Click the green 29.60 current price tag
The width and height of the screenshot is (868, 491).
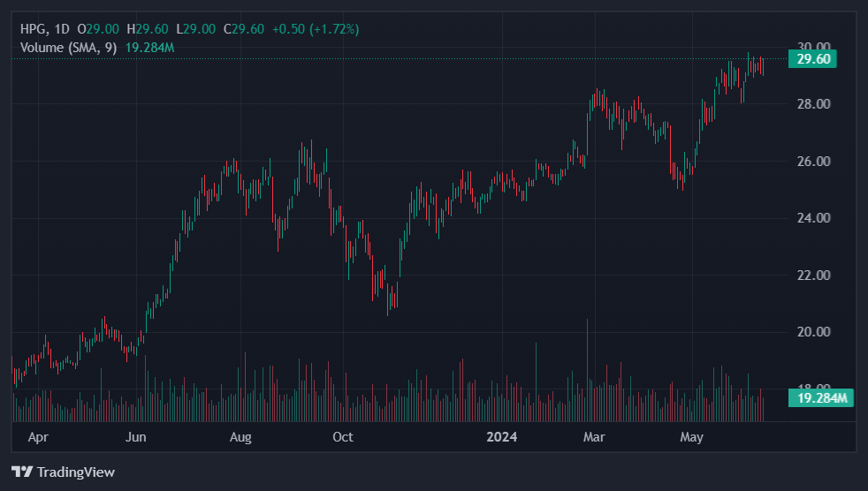pos(812,59)
